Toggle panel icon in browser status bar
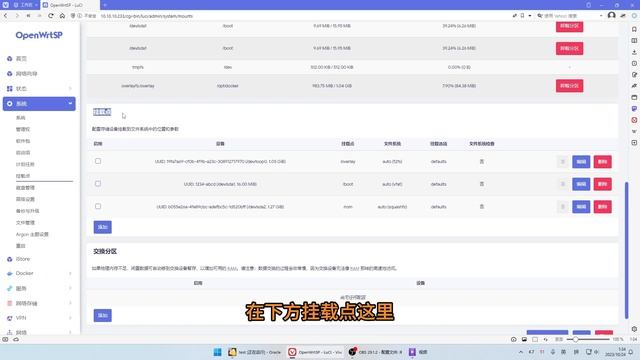The image size is (640, 360). click(5, 339)
